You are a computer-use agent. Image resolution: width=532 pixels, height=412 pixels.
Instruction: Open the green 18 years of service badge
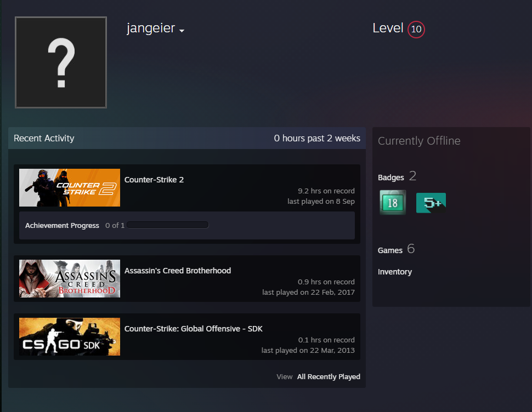(393, 203)
